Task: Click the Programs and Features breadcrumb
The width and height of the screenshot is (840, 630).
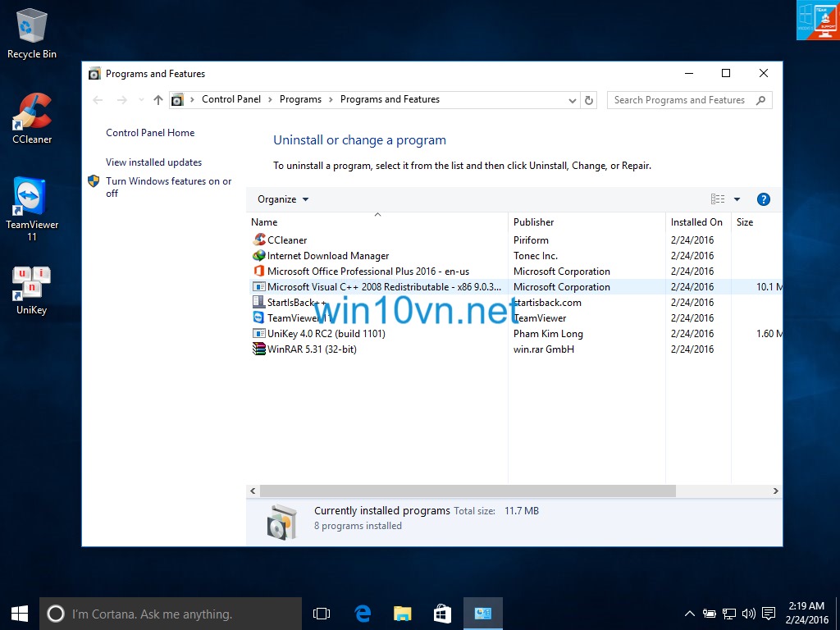Action: tap(390, 99)
